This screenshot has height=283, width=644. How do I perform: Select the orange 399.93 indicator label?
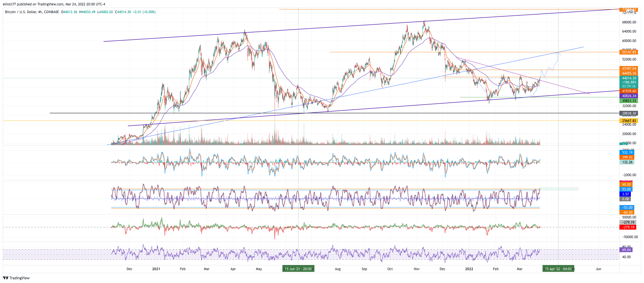point(627,157)
